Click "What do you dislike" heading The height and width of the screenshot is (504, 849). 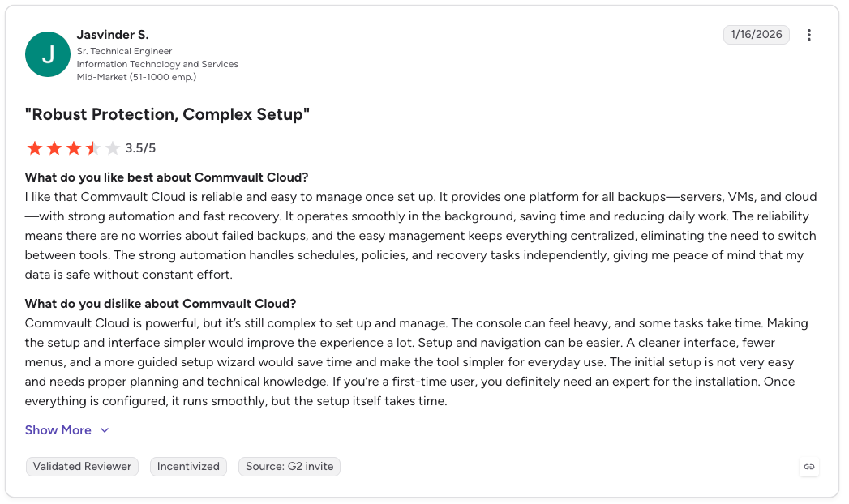click(x=161, y=304)
